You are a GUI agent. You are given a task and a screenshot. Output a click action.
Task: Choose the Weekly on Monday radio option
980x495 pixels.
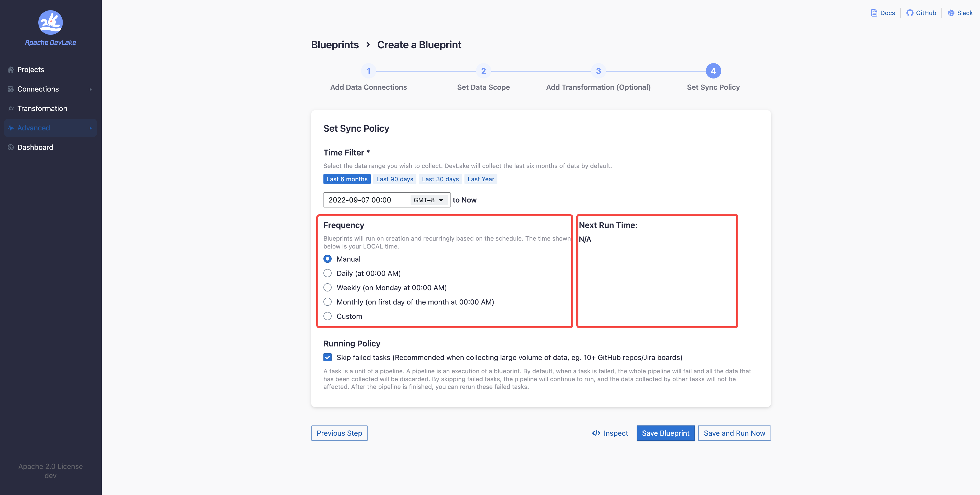coord(328,287)
